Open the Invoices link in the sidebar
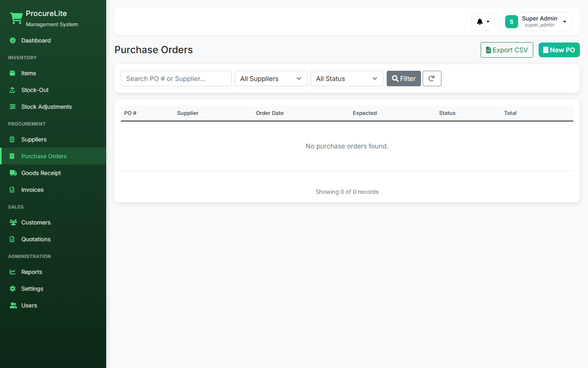588x368 pixels. 53,190
